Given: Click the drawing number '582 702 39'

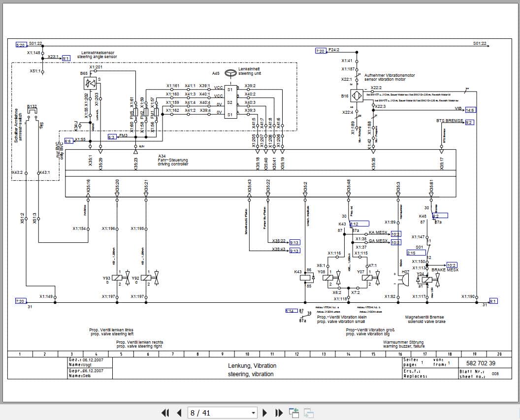Looking at the screenshot, I should point(481,363).
